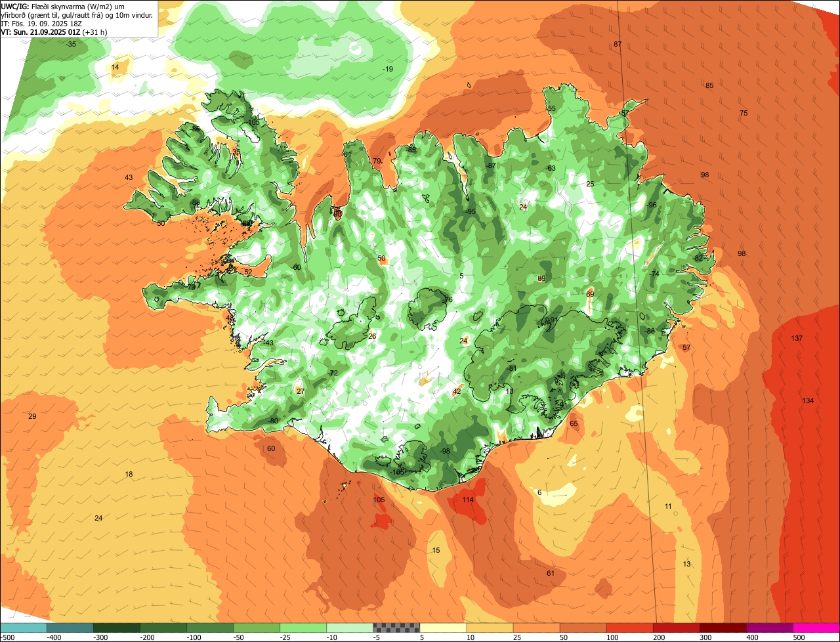Viewport: 840px width, 642px height.
Task: Click the dark teal -400 to -300 legend swatch
Action: (70, 628)
